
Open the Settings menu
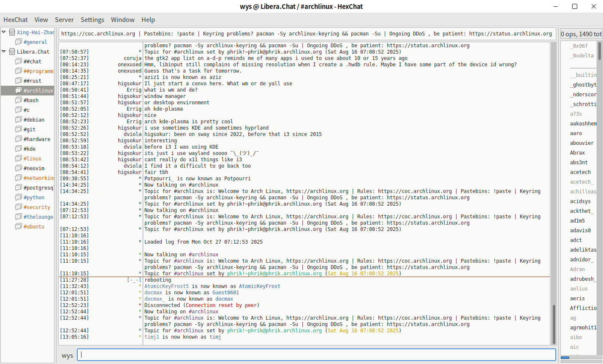click(92, 20)
